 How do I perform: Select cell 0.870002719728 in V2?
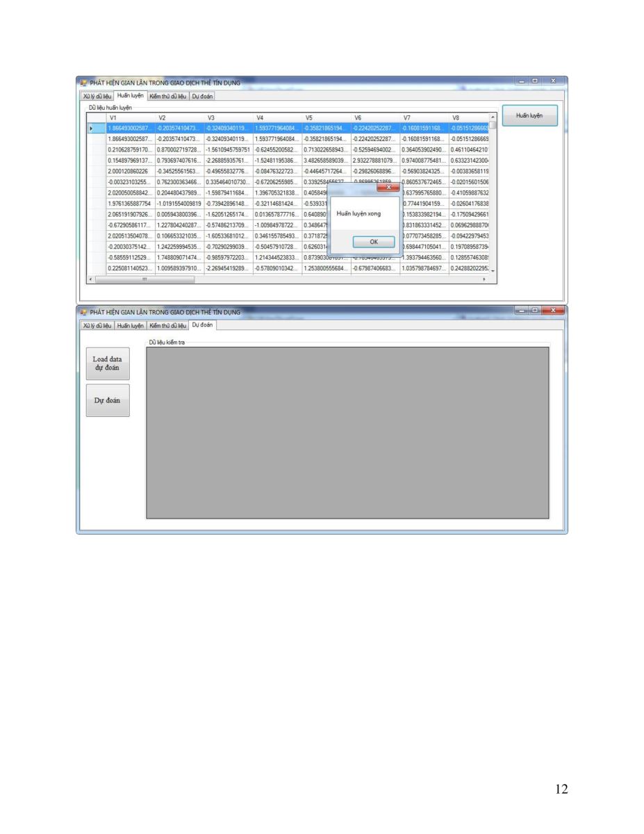[x=179, y=149]
